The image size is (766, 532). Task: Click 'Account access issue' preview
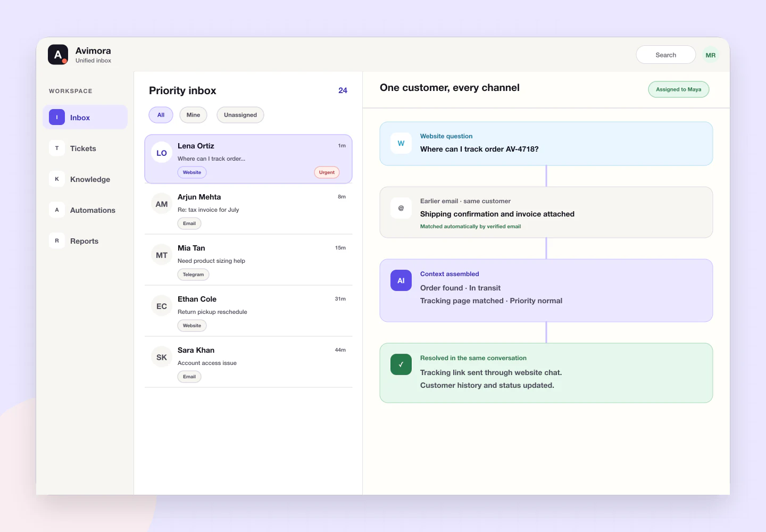coord(207,363)
